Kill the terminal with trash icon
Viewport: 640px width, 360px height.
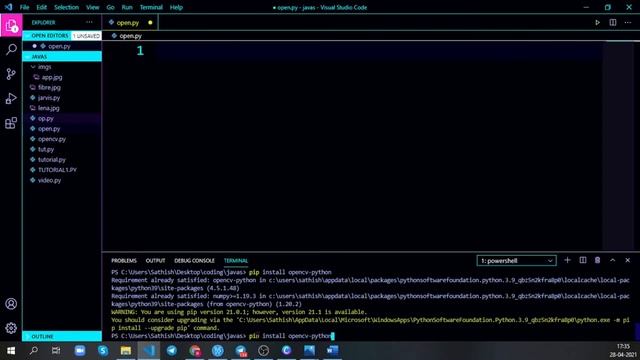coord(597,260)
